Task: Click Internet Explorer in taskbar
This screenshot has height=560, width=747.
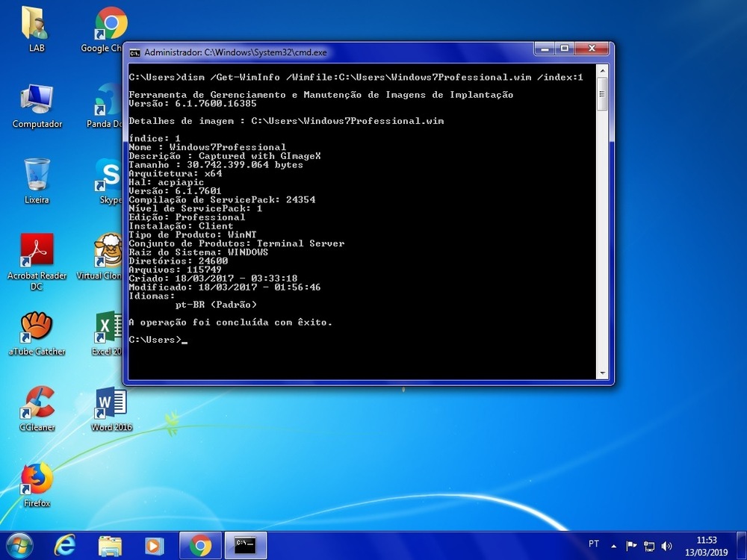Action: point(65,545)
